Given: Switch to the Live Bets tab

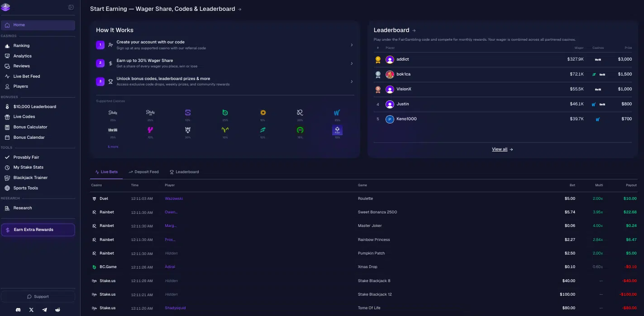Looking at the screenshot, I should point(106,172).
